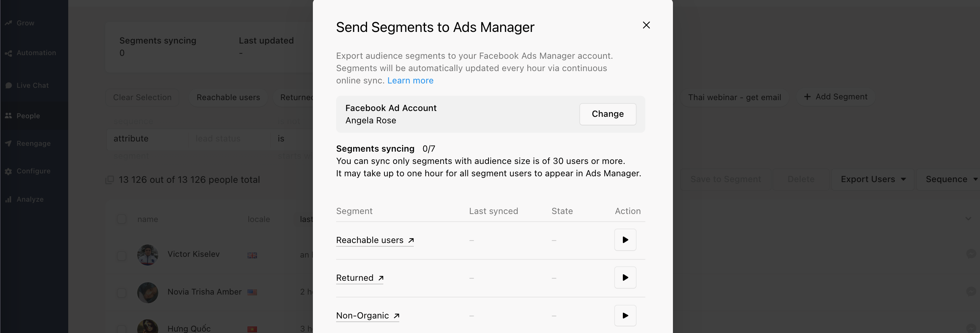
Task: Expand the chevron at table's right edge
Action: (x=968, y=219)
